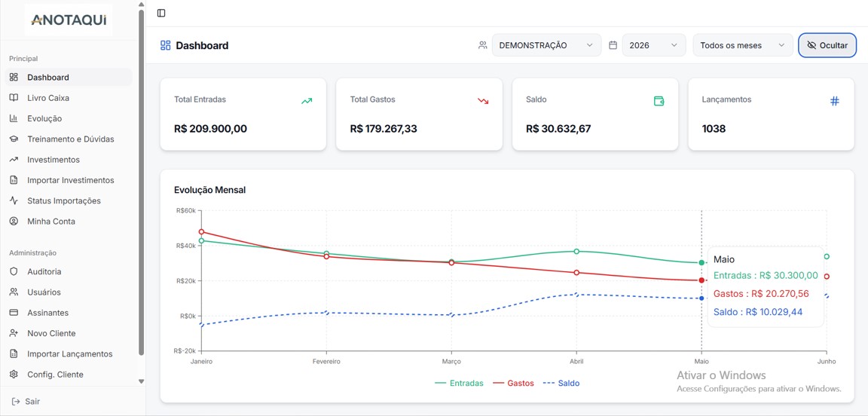Viewport: 868px width, 416px height.
Task: Click the calendar icon beside year selector
Action: pyautogui.click(x=613, y=45)
